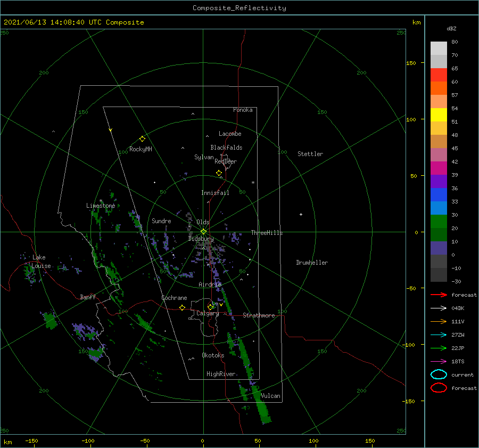Click the yellow diamond marker beside RockyMH

point(142,139)
